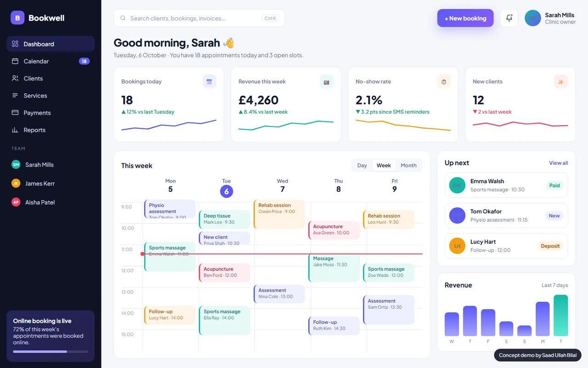Click the 2.1% no-show value
This screenshot has height=368, width=588.
pos(369,100)
